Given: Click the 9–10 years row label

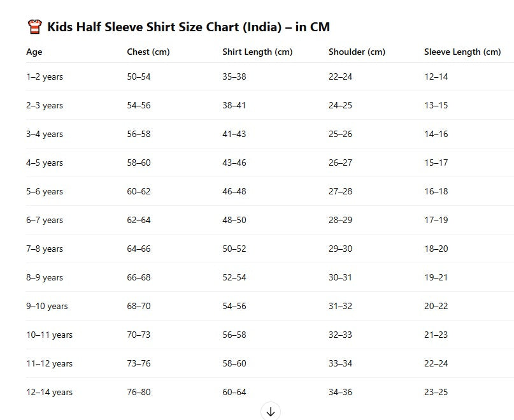Looking at the screenshot, I should tap(46, 306).
